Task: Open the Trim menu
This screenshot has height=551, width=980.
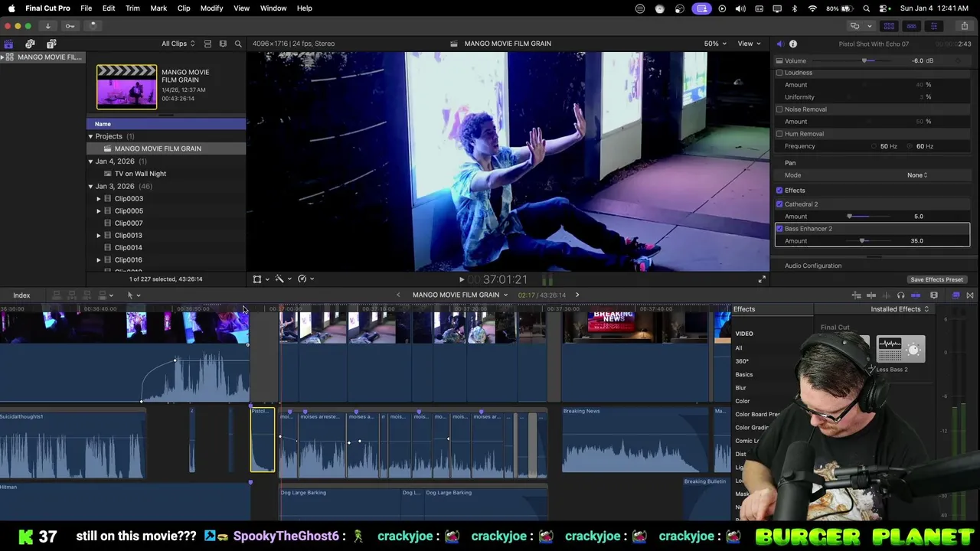Action: pyautogui.click(x=132, y=8)
